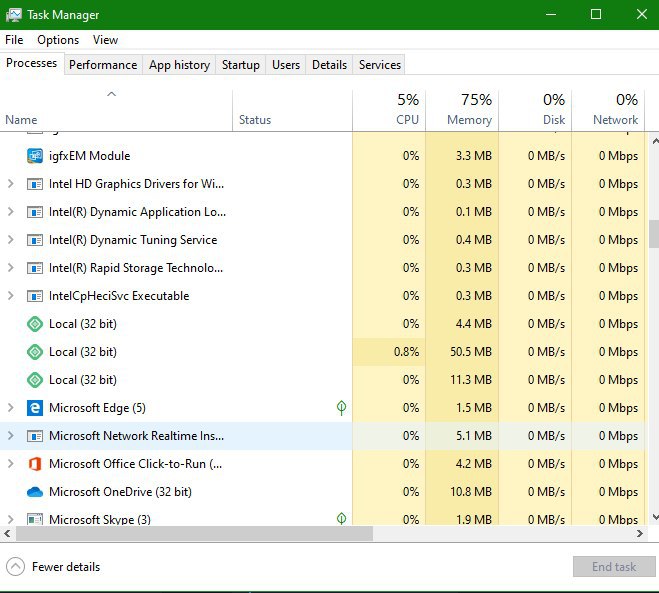Expand the IntelCpHeciSvc Executable group

tap(11, 296)
